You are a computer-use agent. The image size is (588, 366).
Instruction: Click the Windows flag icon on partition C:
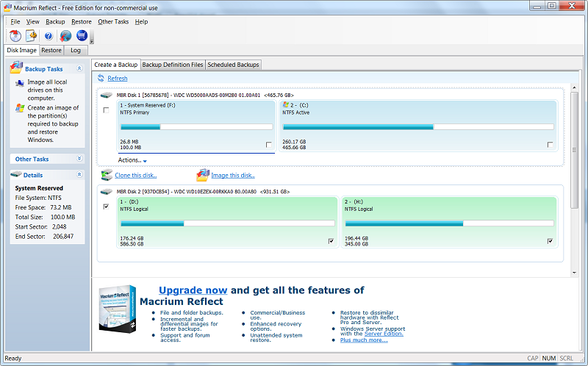286,104
